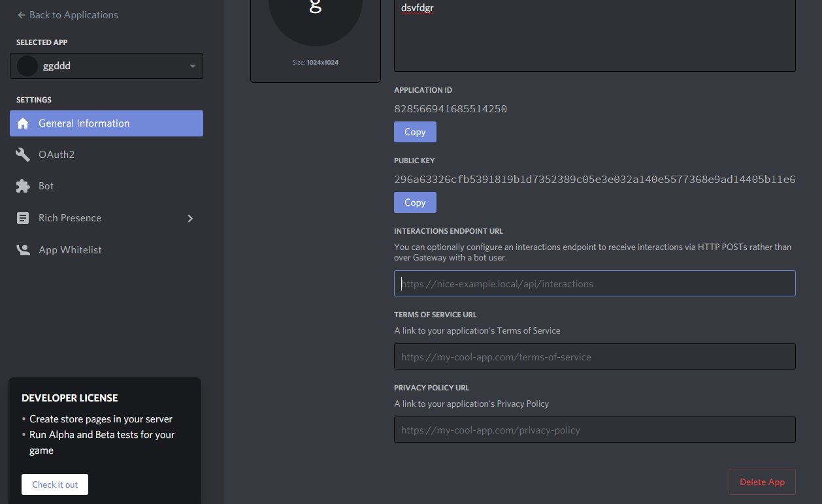The image size is (822, 504).
Task: Open the General Information settings page
Action: point(84,123)
